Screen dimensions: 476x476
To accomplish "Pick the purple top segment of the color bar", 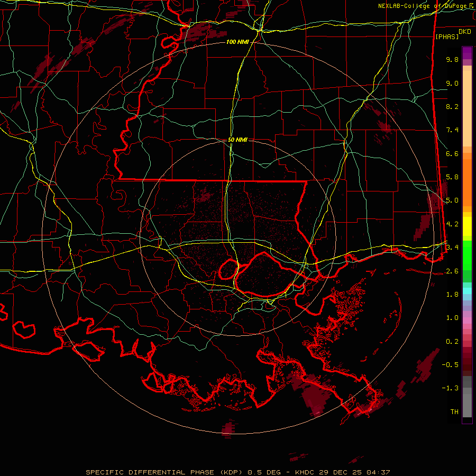I will 467,53.
